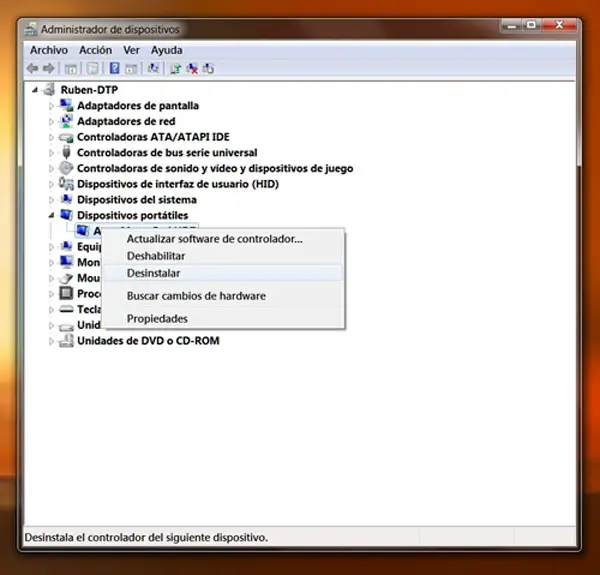Click the mouse icon beside Mou

pos(66,278)
